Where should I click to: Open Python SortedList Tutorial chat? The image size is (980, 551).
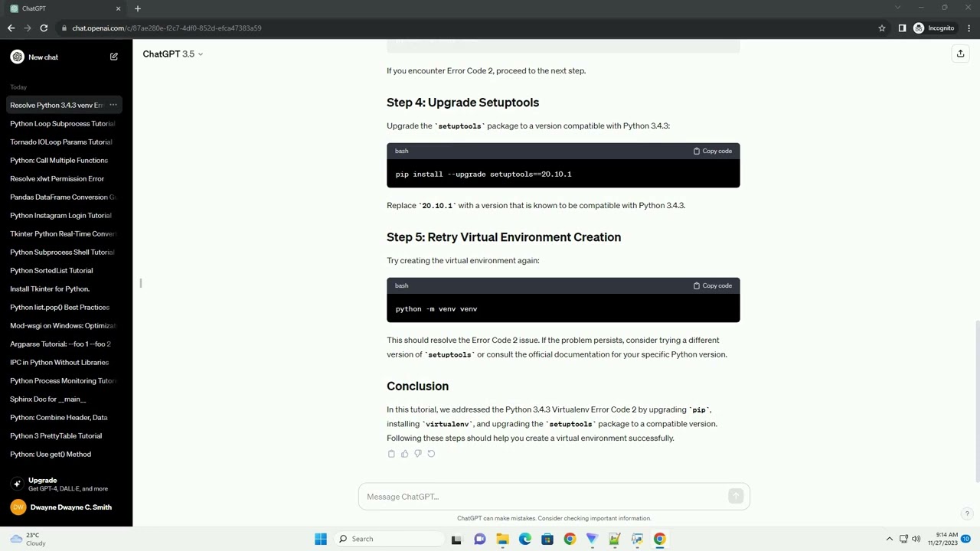pos(64,270)
